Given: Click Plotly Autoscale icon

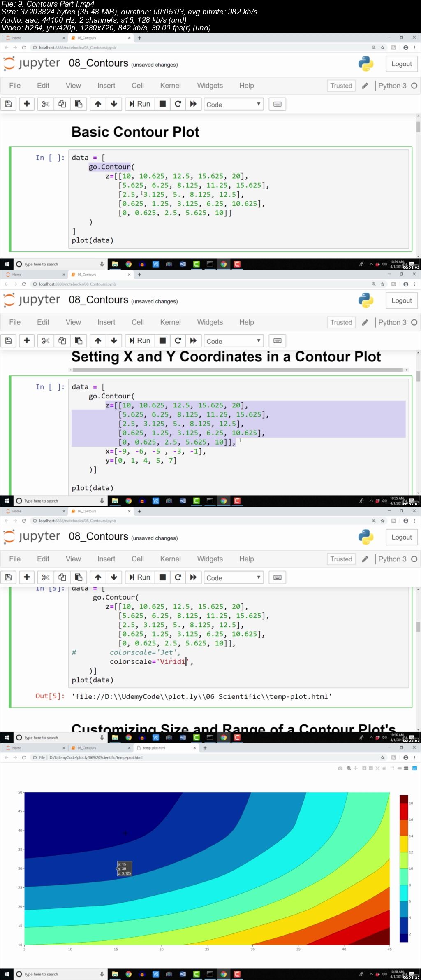Looking at the screenshot, I should 377,768.
